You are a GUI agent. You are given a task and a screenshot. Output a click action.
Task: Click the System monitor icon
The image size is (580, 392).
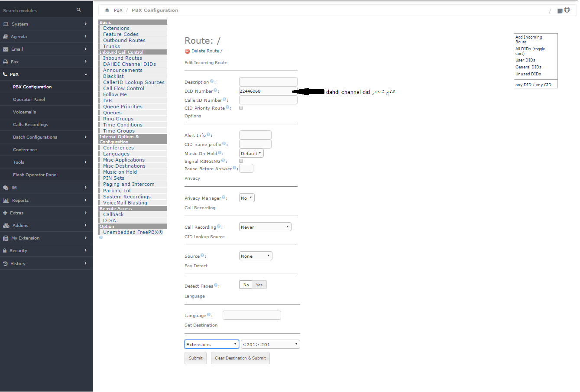coord(6,24)
